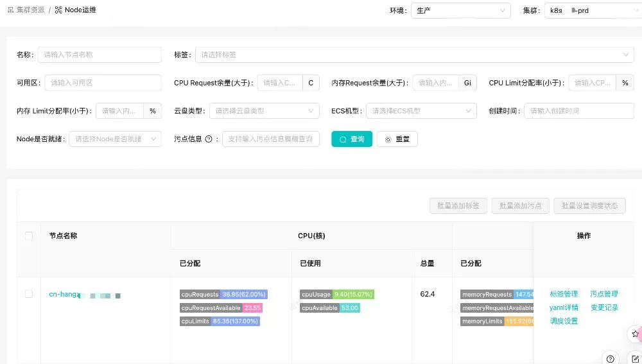Open the cn-hang node name link

pos(64,295)
